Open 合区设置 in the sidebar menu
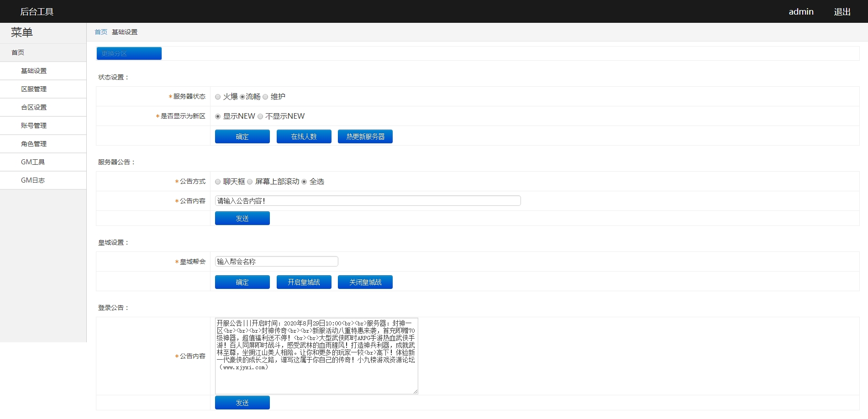Viewport: 868px width, 419px height. (x=43, y=107)
